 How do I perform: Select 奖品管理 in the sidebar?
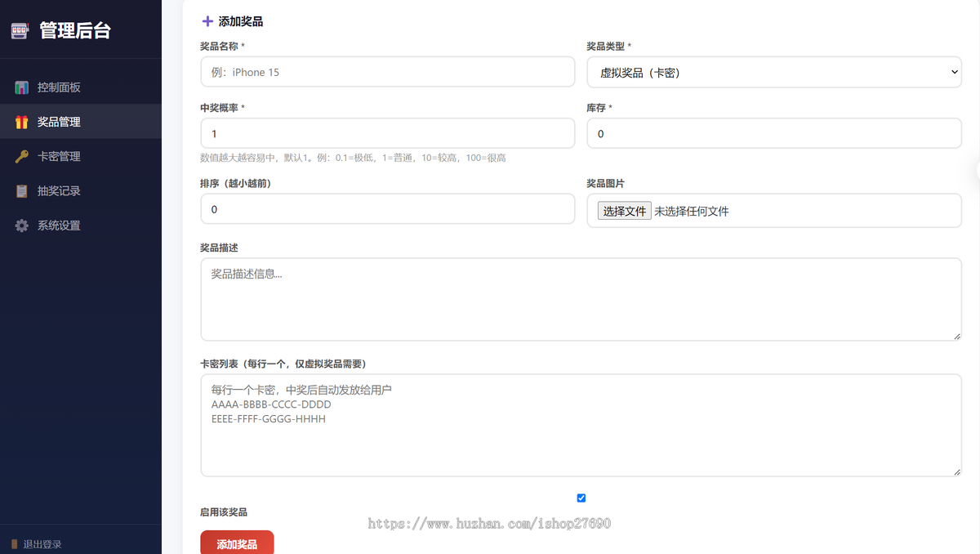[x=81, y=122]
